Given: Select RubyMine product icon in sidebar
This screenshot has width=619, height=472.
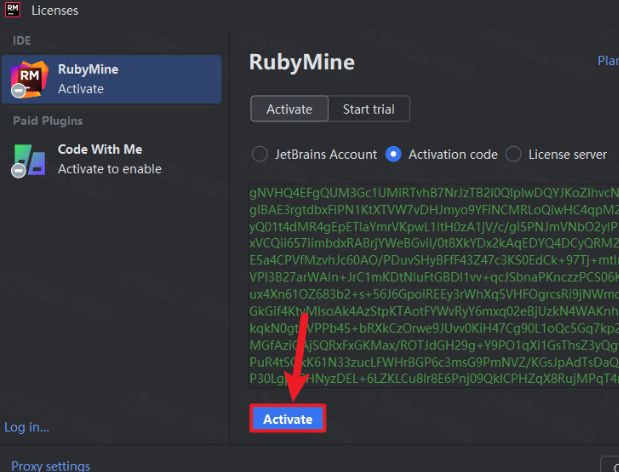Looking at the screenshot, I should coord(29,79).
